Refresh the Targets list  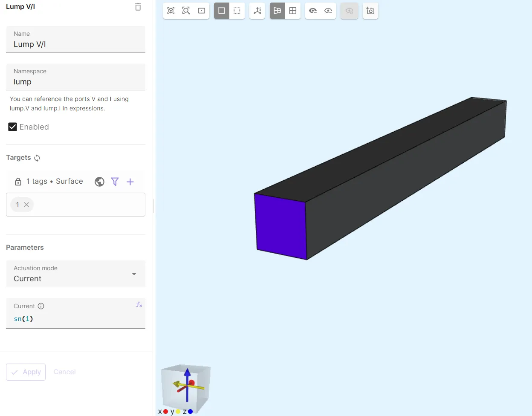(37, 158)
